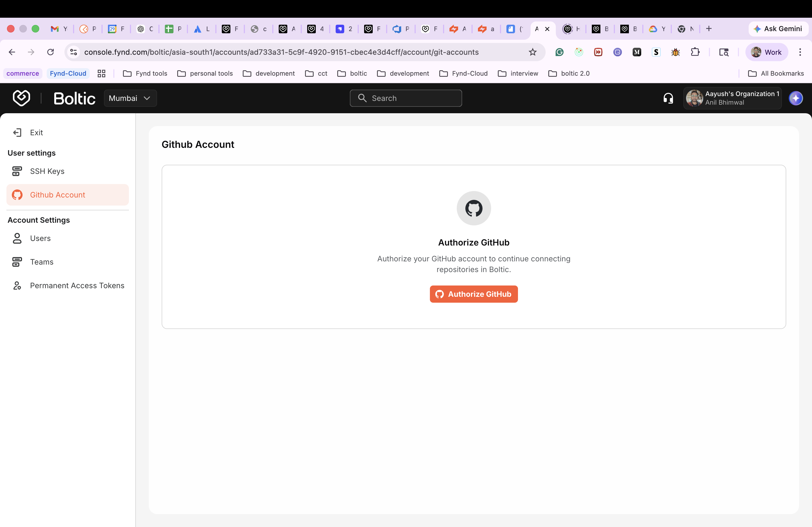The height and width of the screenshot is (527, 812).
Task: Open a new tab with plus
Action: point(709,29)
